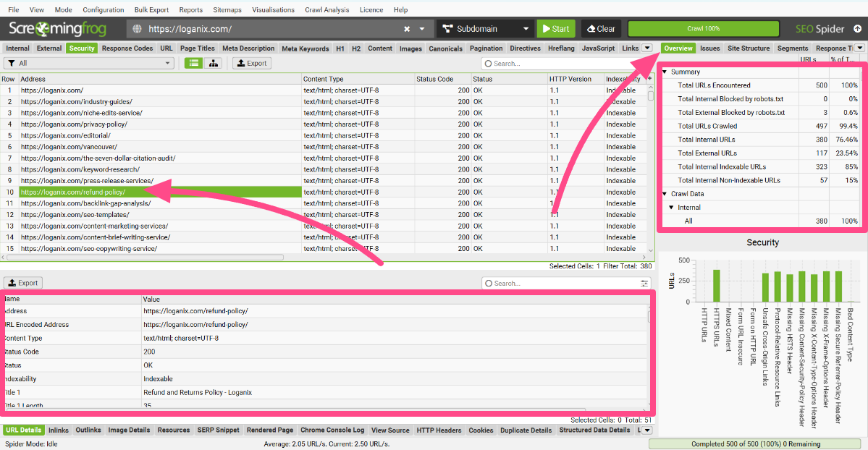Screen dimensions: 868x450
Task: Open the Crawl Analysis menu
Action: click(325, 10)
